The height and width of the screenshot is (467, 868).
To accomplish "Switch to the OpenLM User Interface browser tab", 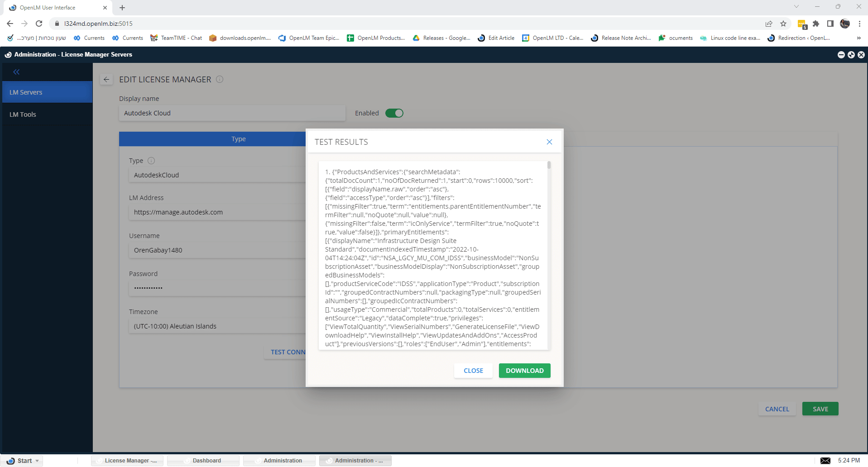I will (x=54, y=7).
